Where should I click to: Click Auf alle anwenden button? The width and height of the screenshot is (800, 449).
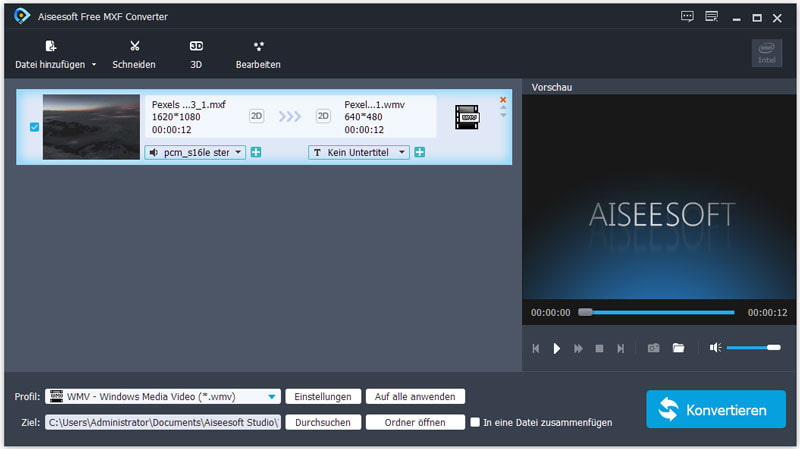point(415,396)
